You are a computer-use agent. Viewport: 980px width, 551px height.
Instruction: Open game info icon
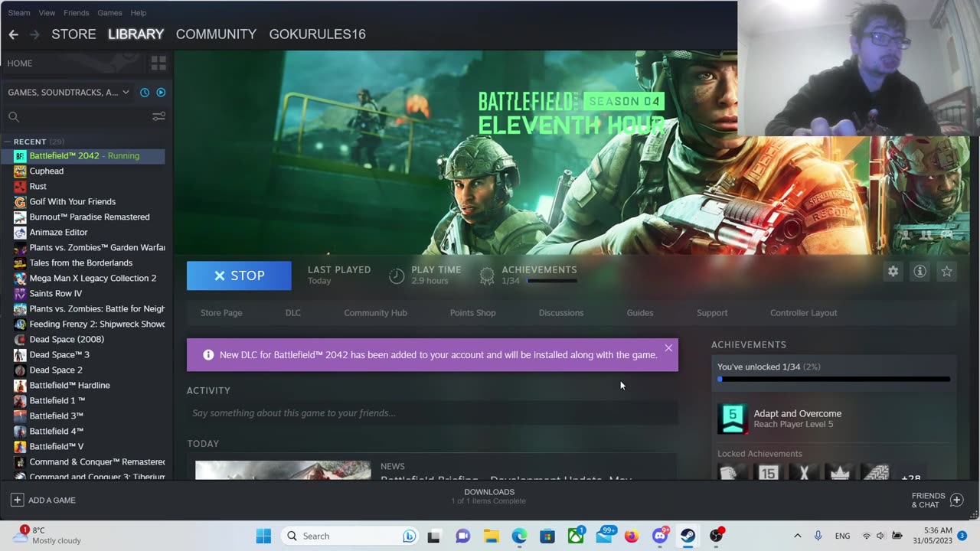(x=920, y=271)
